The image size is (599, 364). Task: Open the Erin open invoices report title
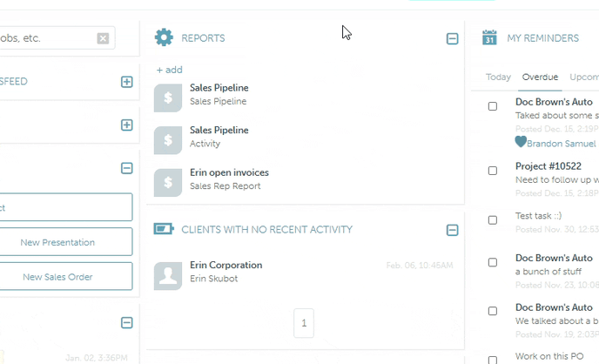point(229,172)
